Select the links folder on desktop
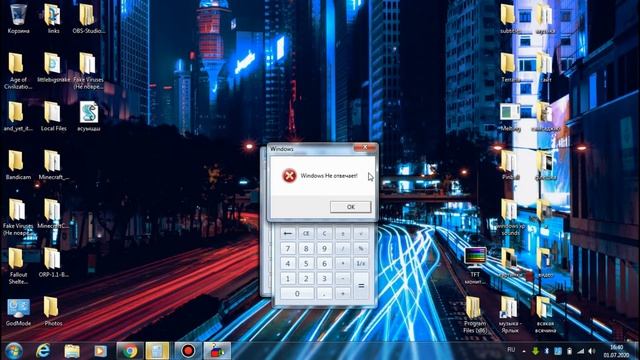 pyautogui.click(x=53, y=19)
